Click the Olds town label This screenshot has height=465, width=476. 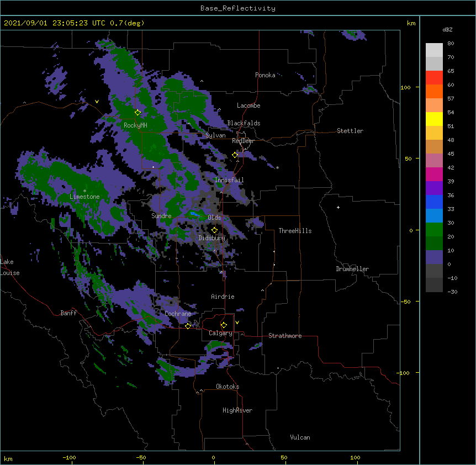point(214,218)
